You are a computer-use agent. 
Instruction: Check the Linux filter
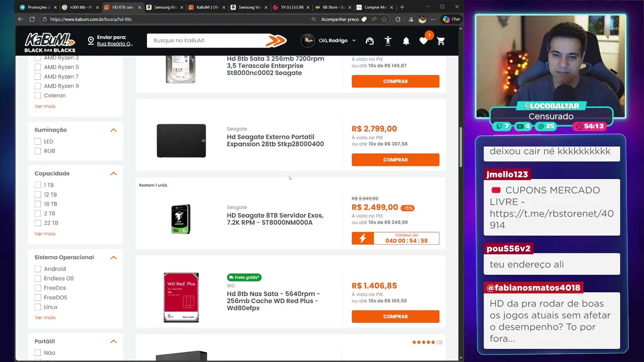pos(38,307)
